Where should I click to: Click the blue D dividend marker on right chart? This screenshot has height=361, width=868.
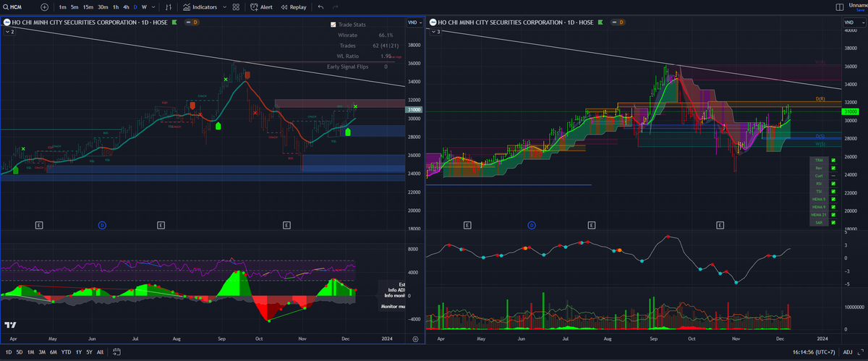(x=532, y=225)
